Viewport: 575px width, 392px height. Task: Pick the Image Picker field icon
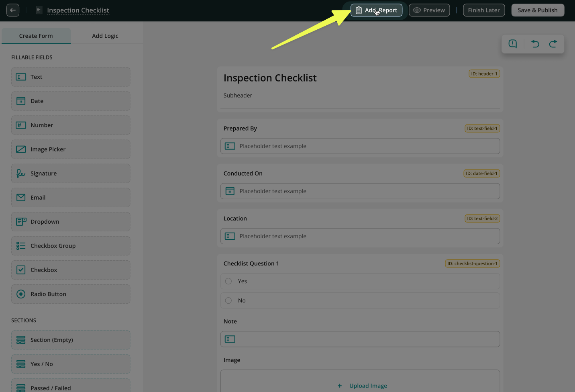pyautogui.click(x=21, y=149)
